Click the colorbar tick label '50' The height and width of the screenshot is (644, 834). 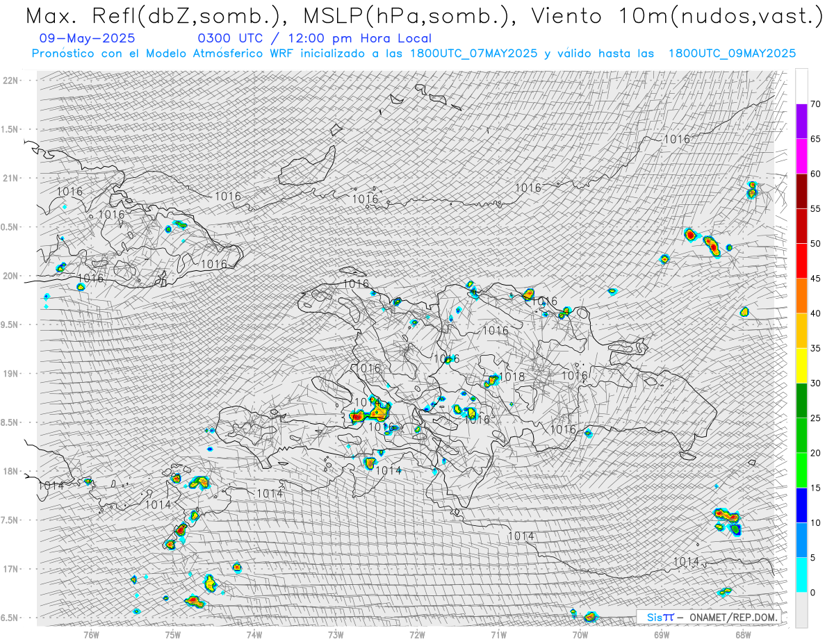(x=815, y=244)
